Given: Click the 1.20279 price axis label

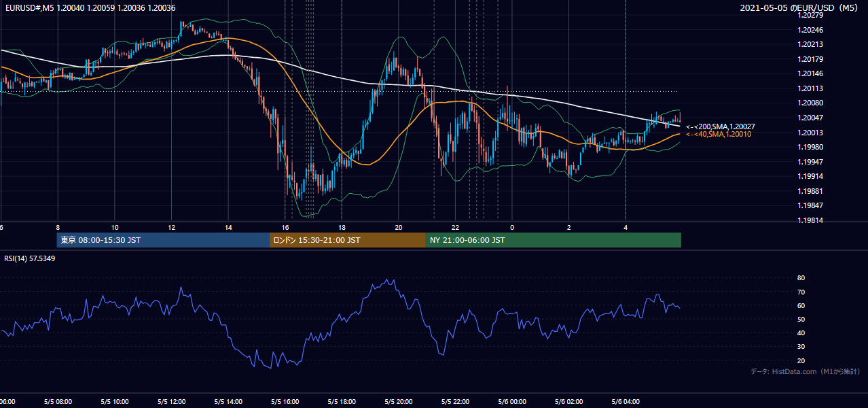Looking at the screenshot, I should (810, 15).
